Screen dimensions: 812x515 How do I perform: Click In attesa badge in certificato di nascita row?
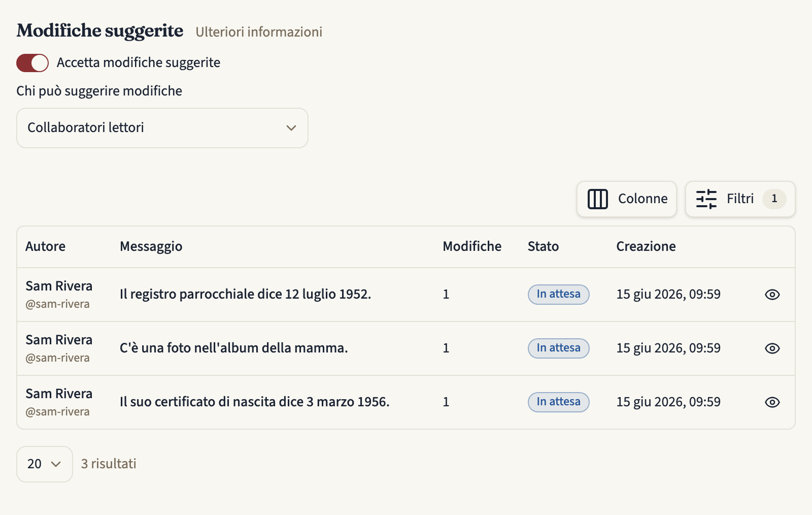[558, 402]
